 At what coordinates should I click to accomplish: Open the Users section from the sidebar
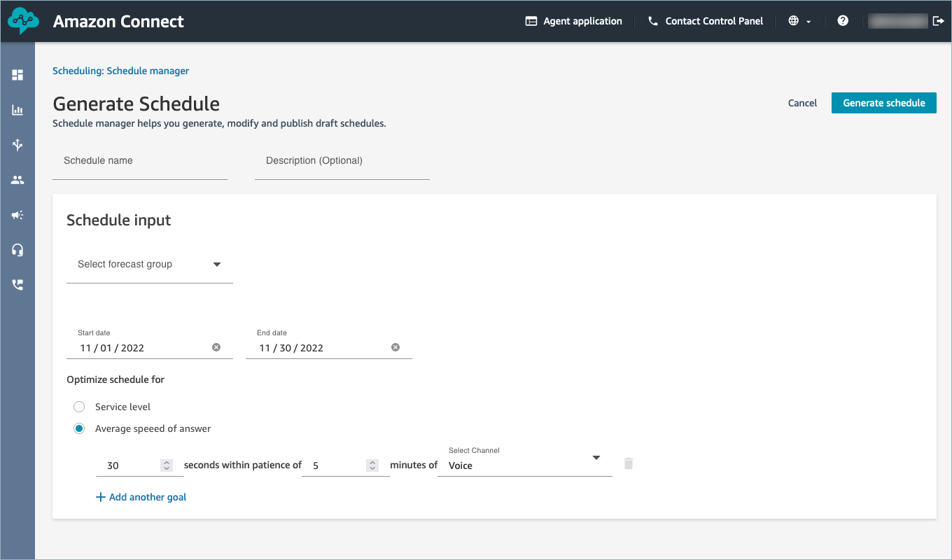(17, 179)
